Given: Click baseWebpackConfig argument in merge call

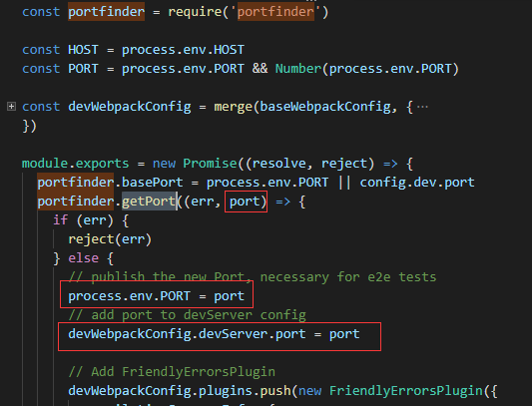Looking at the screenshot, I should coord(325,107).
